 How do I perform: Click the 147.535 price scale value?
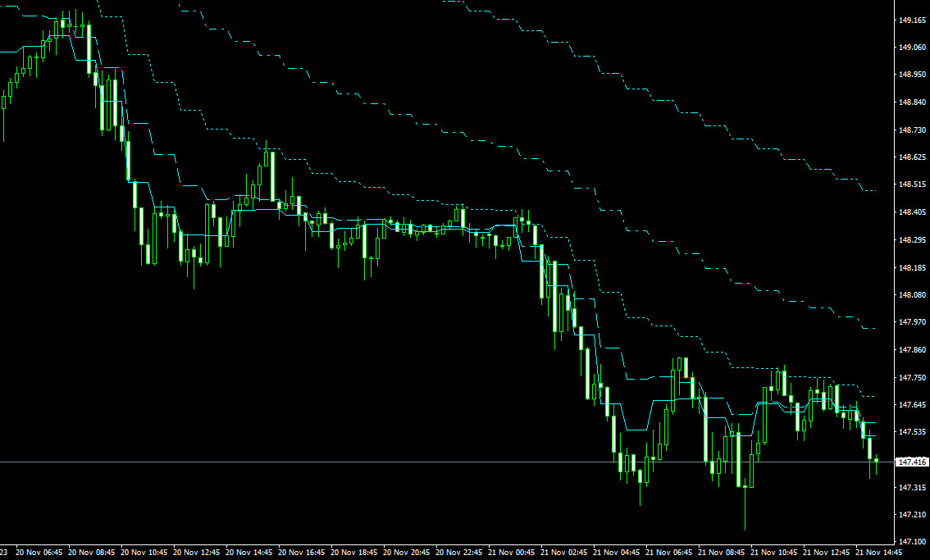click(912, 432)
